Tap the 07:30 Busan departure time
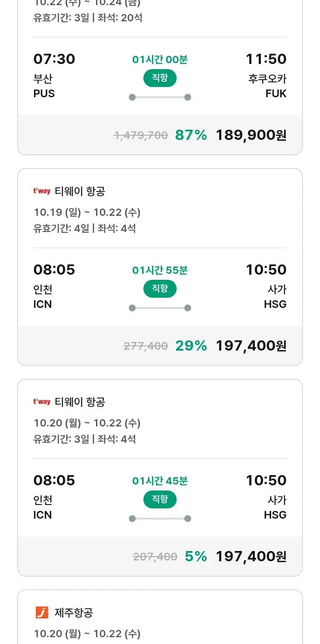Viewport: 320px width, 644px height. [54, 59]
